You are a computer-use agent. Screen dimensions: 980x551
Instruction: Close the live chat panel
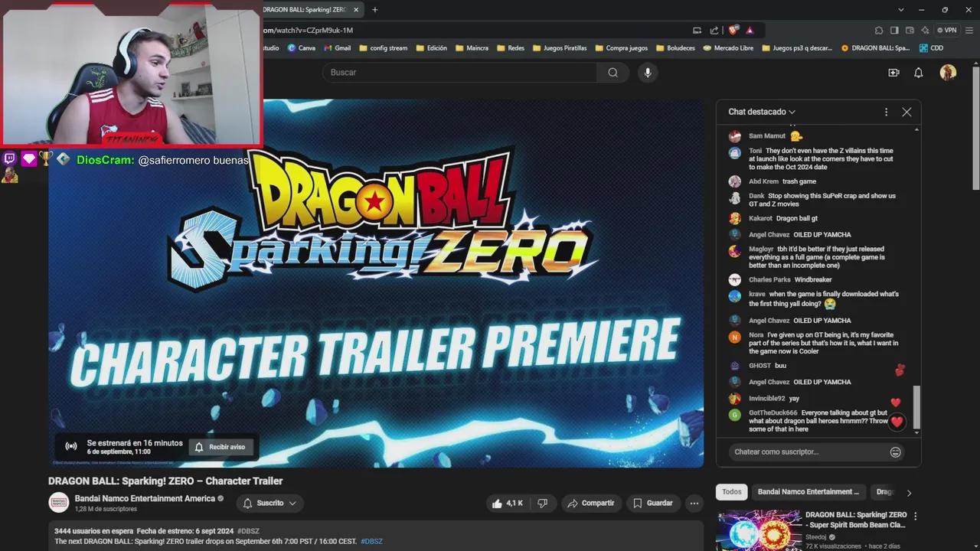[906, 112]
